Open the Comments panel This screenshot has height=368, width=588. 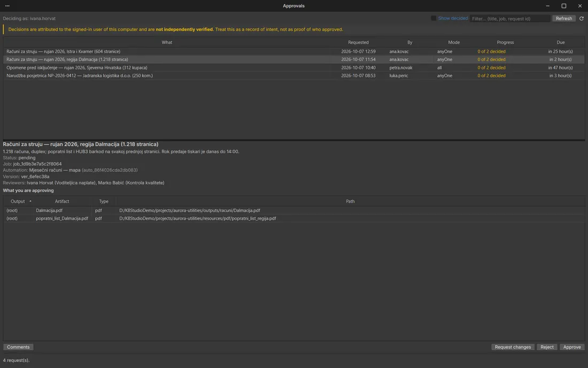[18, 347]
